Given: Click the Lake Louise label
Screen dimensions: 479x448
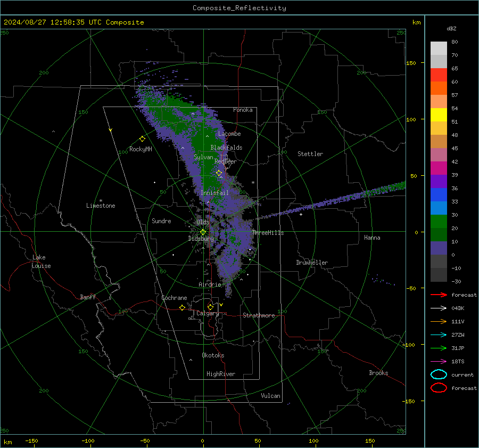Looking at the screenshot, I should [41, 262].
